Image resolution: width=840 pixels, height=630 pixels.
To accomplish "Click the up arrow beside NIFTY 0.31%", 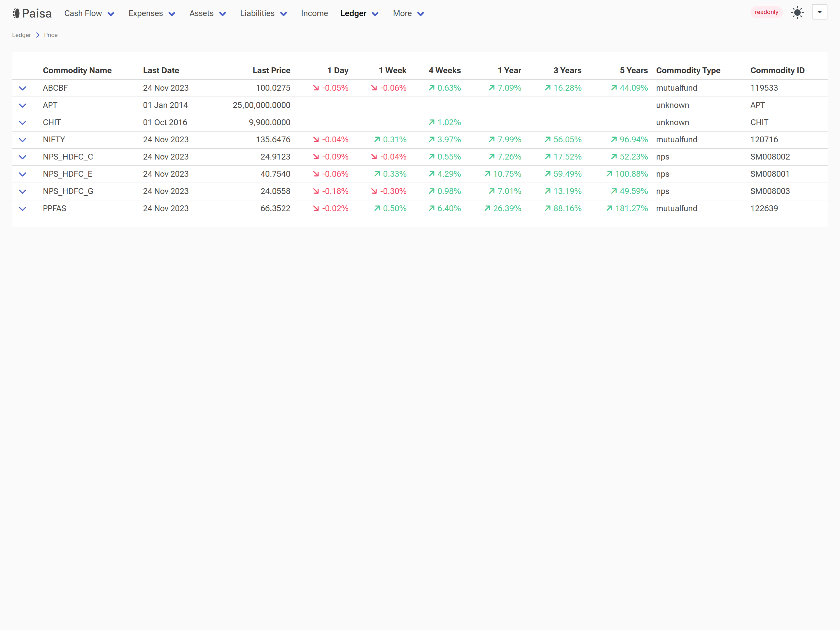I will click(377, 139).
